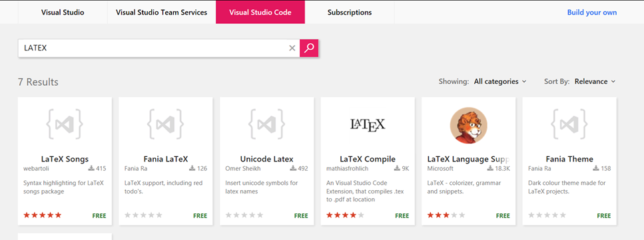
Task: Open the Visual Studio tab
Action: point(63,13)
